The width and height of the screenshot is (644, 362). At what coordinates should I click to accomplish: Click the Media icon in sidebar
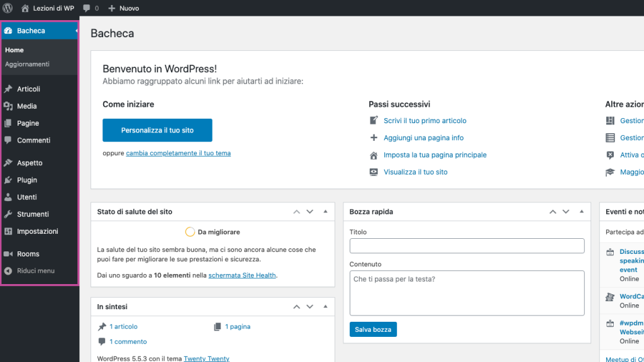pos(8,106)
